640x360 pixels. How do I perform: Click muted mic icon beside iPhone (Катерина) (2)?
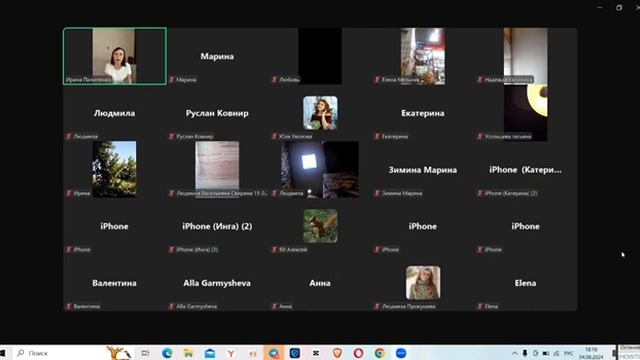coord(480,193)
